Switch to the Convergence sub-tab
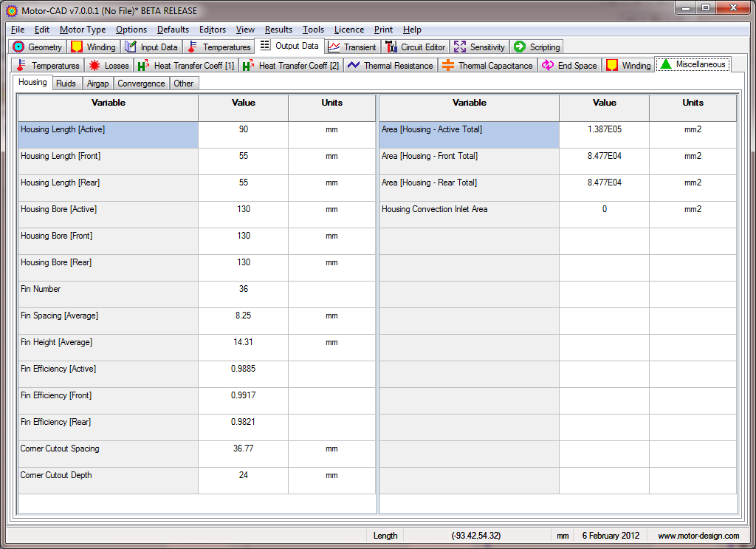756x549 pixels. tap(141, 83)
